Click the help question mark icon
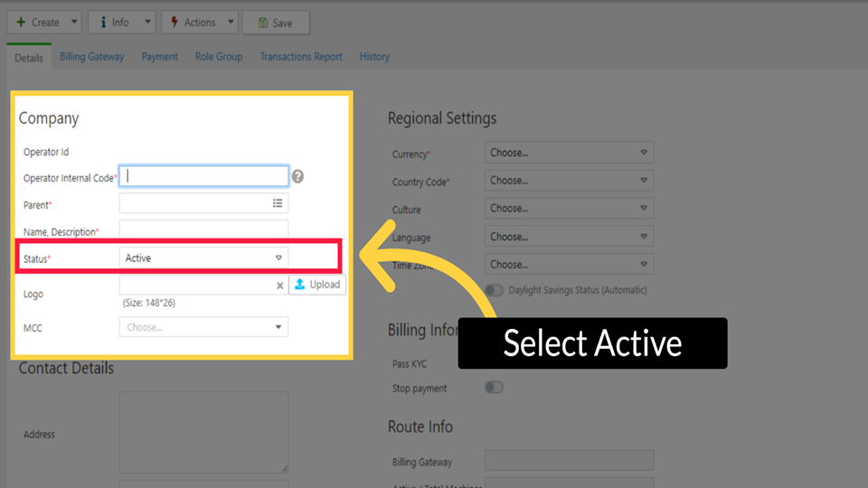The height and width of the screenshot is (488, 868). (297, 176)
